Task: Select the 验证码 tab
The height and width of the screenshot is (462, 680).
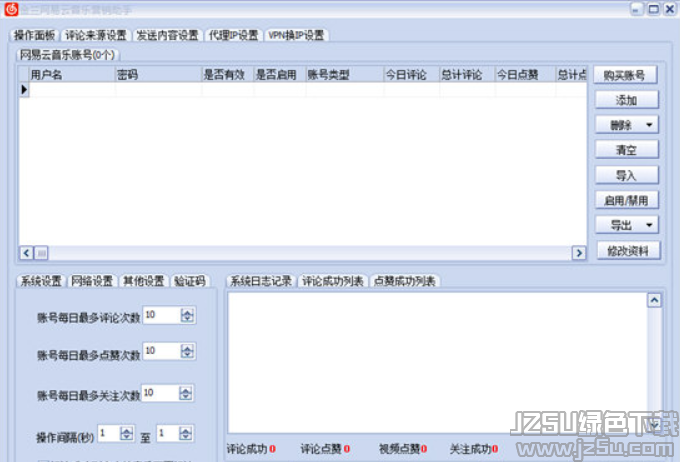Action: tap(190, 281)
